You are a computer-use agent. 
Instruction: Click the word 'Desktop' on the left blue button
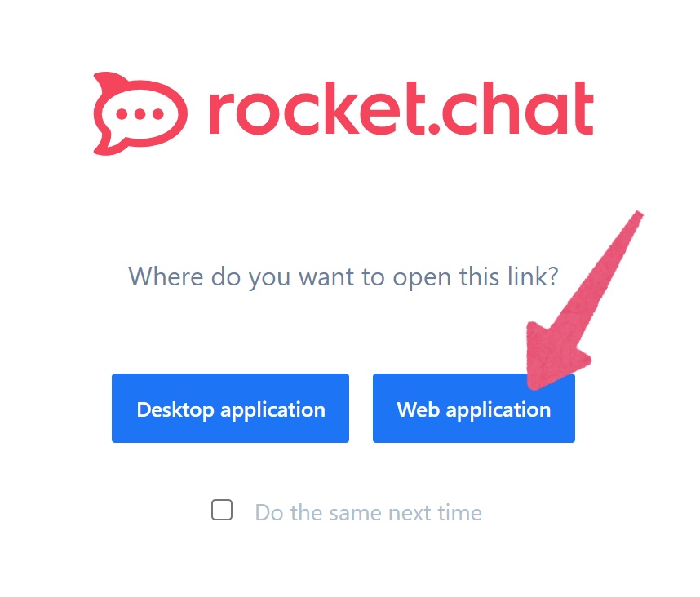[x=175, y=410]
